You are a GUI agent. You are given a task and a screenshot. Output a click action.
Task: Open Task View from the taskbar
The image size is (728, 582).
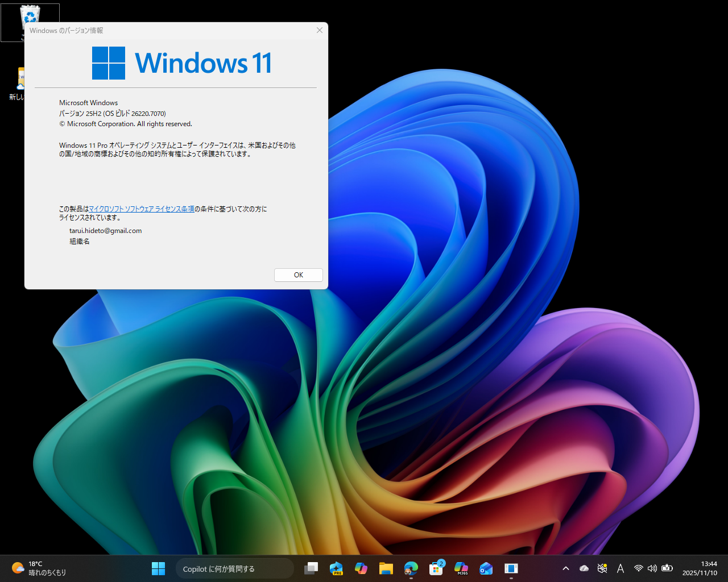coord(311,568)
